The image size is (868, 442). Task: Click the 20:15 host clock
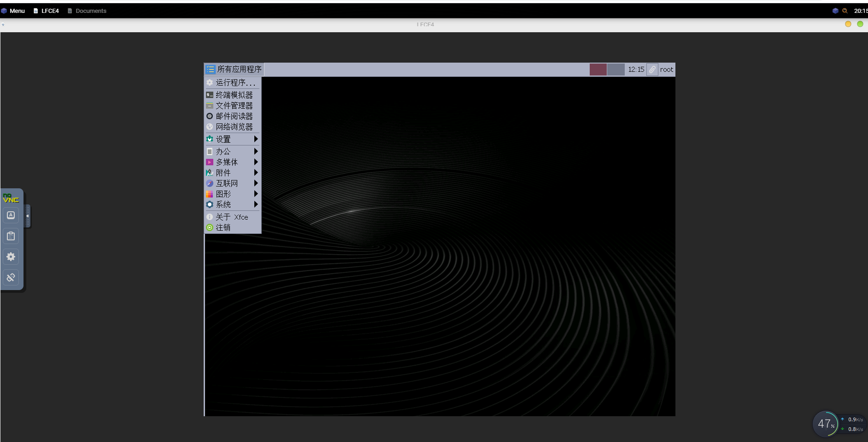tap(861, 11)
